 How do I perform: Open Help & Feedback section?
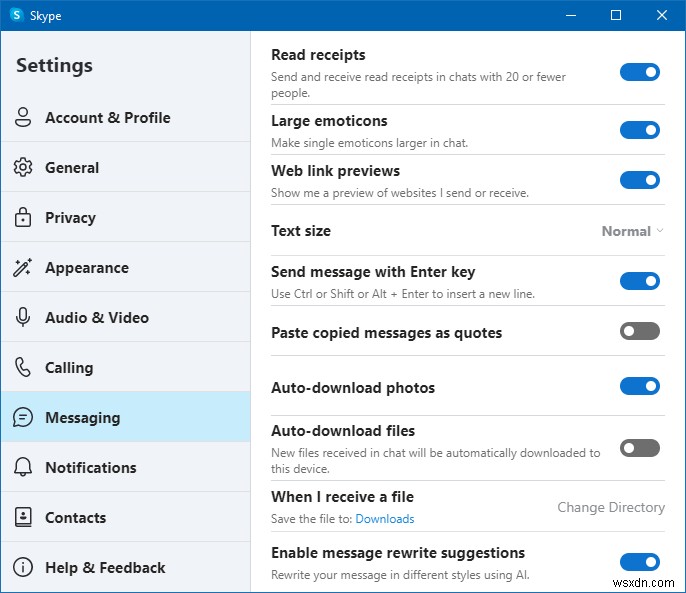[x=126, y=567]
